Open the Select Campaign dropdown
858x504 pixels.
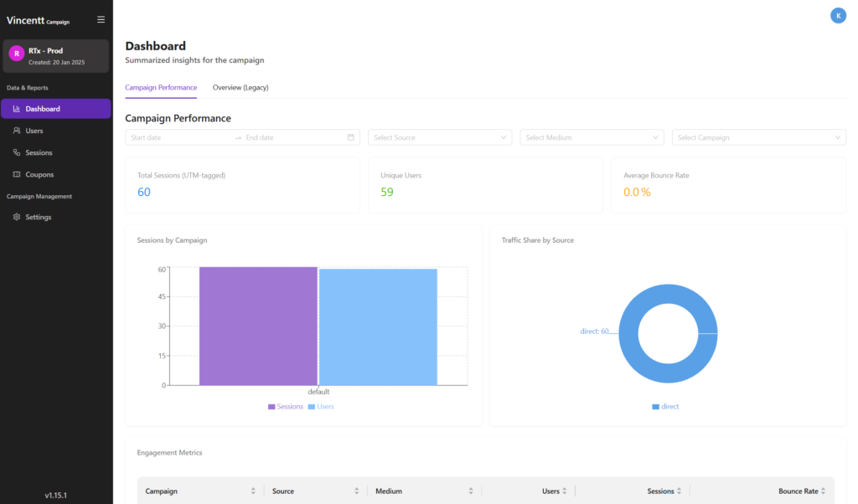coord(758,137)
